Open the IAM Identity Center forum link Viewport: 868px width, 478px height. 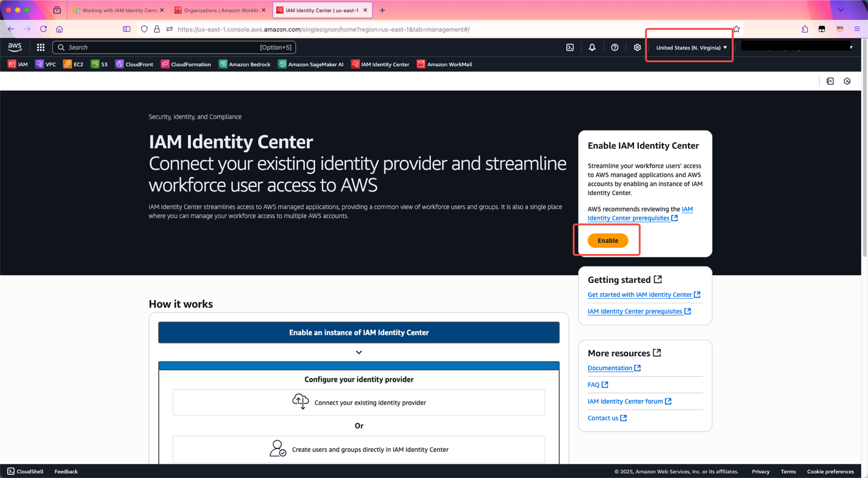pyautogui.click(x=629, y=401)
